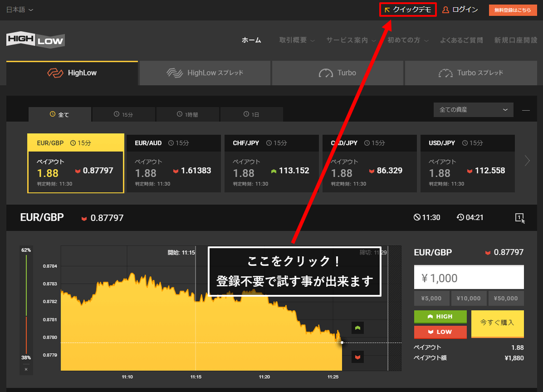Screen dimensions: 543x392
Task: Expand the サービス案内 menu
Action: (351, 40)
